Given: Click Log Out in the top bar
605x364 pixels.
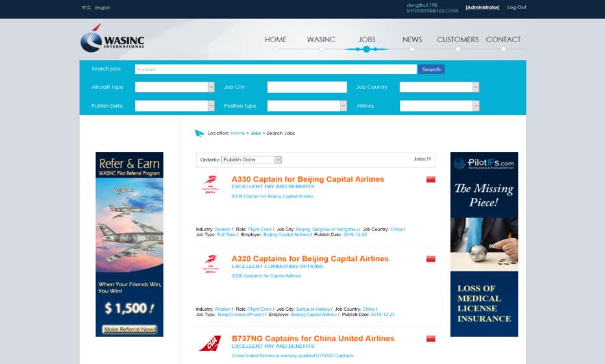Looking at the screenshot, I should (517, 7).
